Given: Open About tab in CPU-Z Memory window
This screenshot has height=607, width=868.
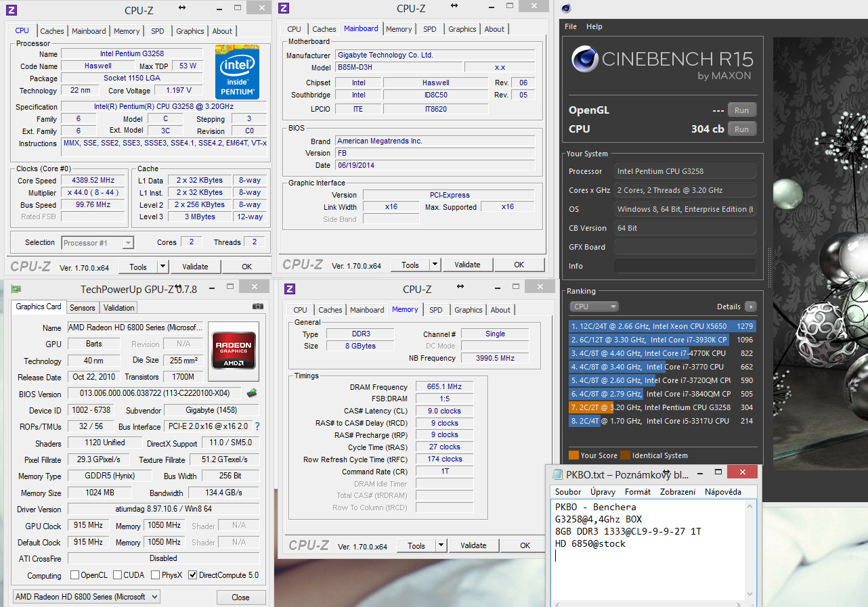Looking at the screenshot, I should [500, 310].
